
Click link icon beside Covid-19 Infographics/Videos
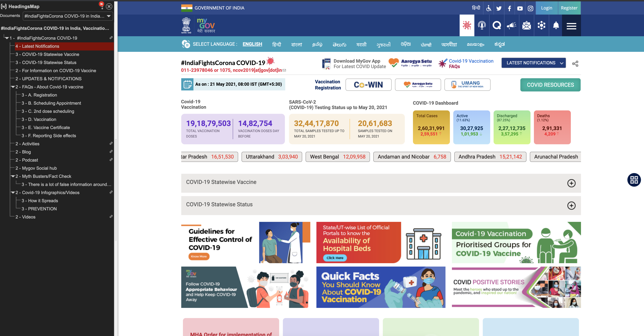tap(111, 192)
